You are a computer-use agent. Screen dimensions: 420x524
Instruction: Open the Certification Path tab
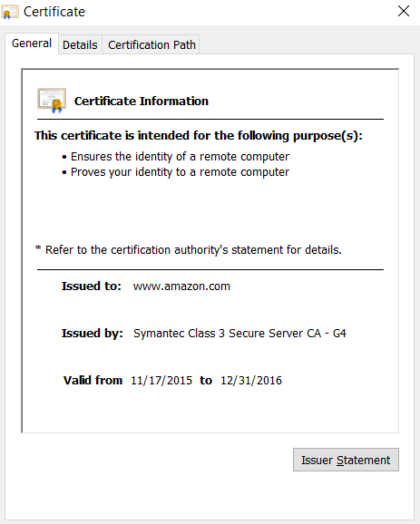point(151,44)
